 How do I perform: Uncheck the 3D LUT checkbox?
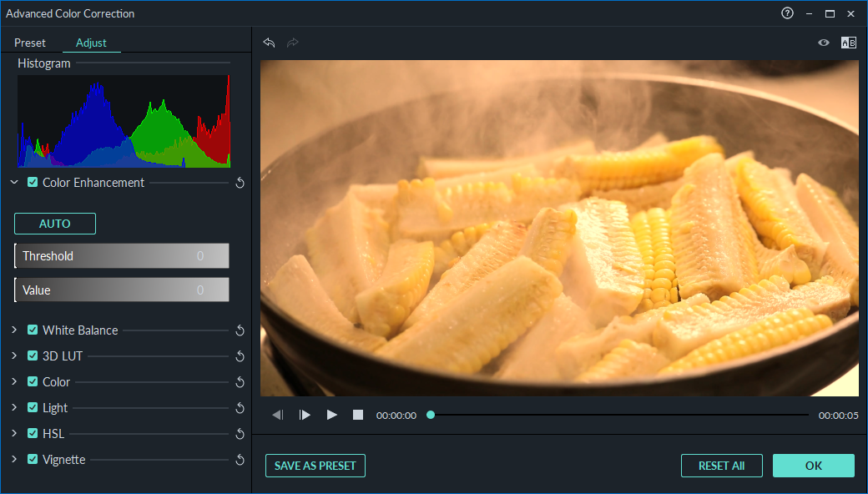[x=33, y=355]
